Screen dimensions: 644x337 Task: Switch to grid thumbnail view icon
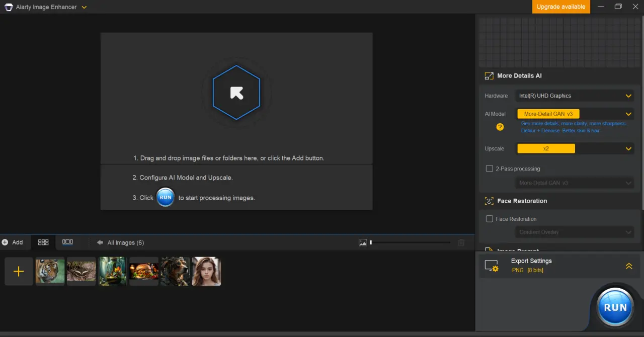tap(43, 242)
